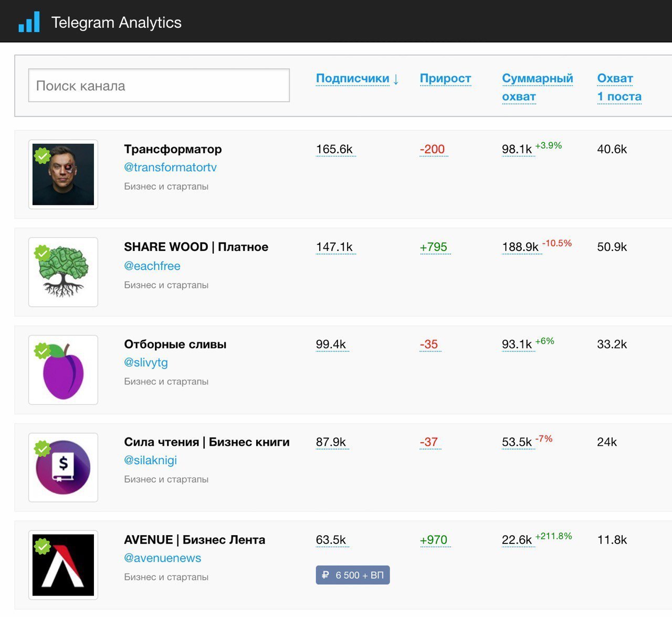Open the Telegram Analytics title link
This screenshot has height=617, width=672.
pyautogui.click(x=116, y=23)
